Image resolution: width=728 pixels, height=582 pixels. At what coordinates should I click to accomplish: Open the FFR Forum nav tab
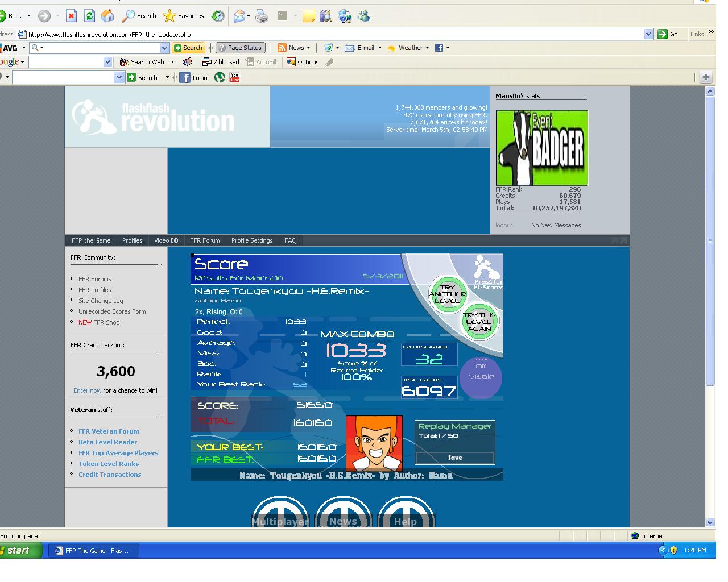click(x=205, y=240)
